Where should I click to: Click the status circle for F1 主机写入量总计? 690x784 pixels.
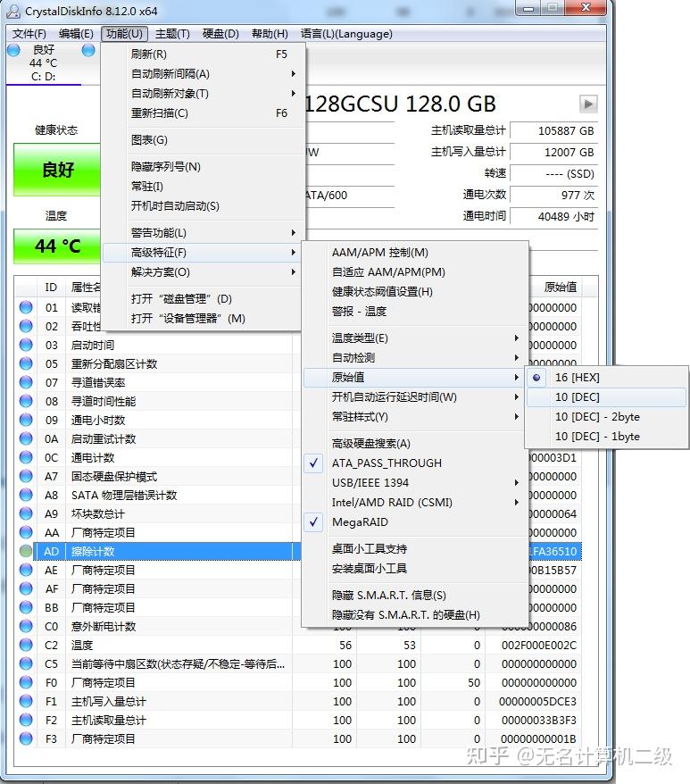pyautogui.click(x=26, y=701)
